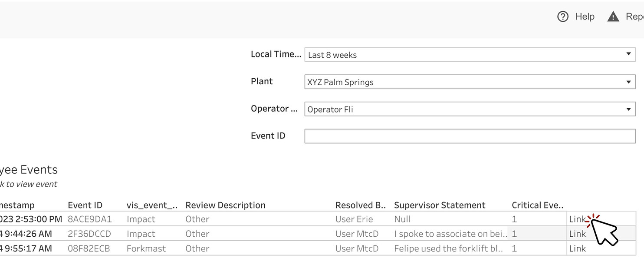Click the Felipe used the forklift statement
Image resolution: width=644 pixels, height=278 pixels.
pos(448,248)
